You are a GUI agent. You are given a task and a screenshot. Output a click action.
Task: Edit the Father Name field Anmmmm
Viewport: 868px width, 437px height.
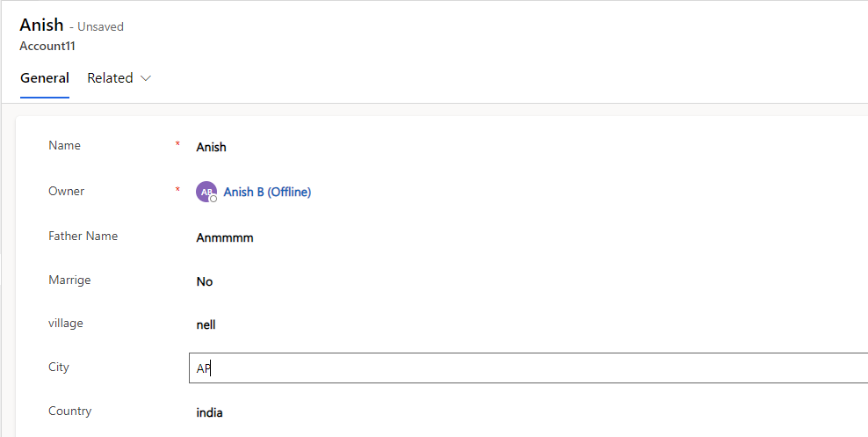tap(225, 238)
